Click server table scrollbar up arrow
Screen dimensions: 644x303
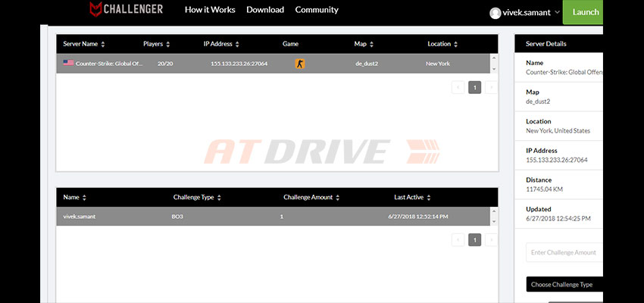pyautogui.click(x=494, y=59)
